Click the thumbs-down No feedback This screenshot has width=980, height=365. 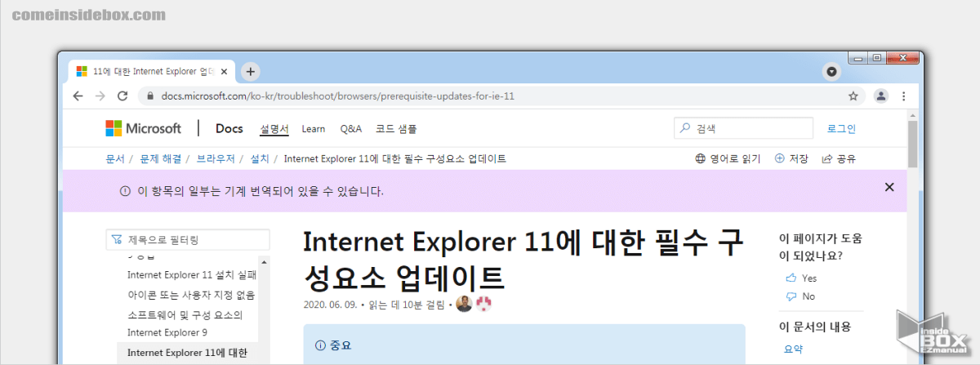pyautogui.click(x=800, y=296)
